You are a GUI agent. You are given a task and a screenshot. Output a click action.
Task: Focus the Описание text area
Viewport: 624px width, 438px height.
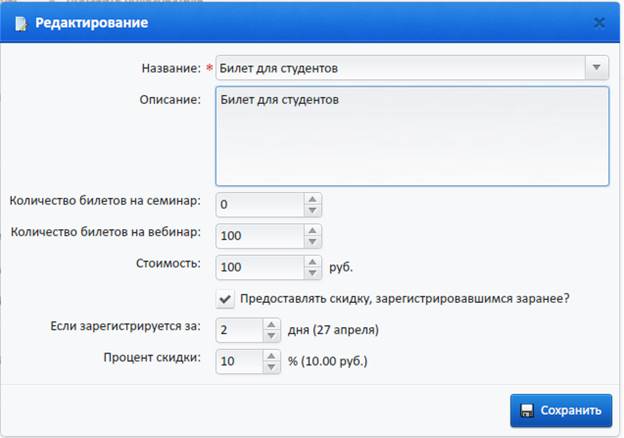pos(412,136)
